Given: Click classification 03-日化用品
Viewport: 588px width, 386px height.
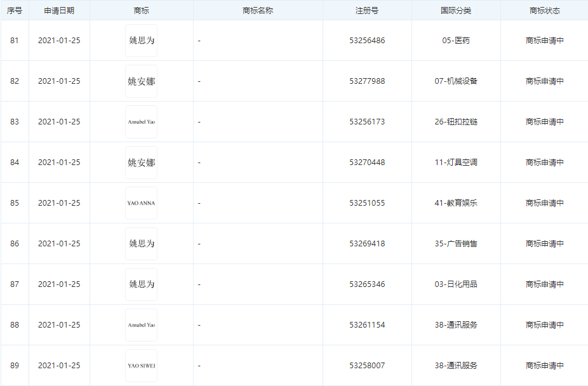Looking at the screenshot, I should [456, 284].
